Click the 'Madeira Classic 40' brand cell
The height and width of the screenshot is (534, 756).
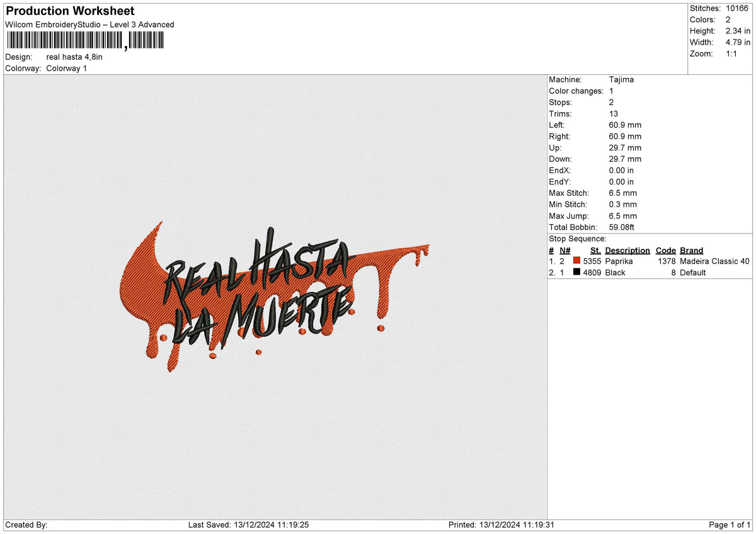[x=715, y=261]
